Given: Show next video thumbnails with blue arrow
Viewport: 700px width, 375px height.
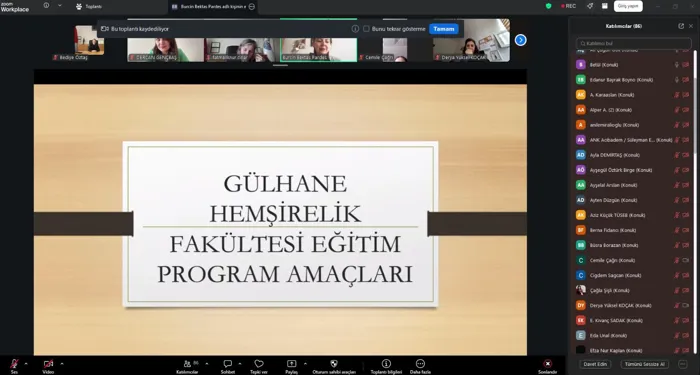Looking at the screenshot, I should click(520, 40).
